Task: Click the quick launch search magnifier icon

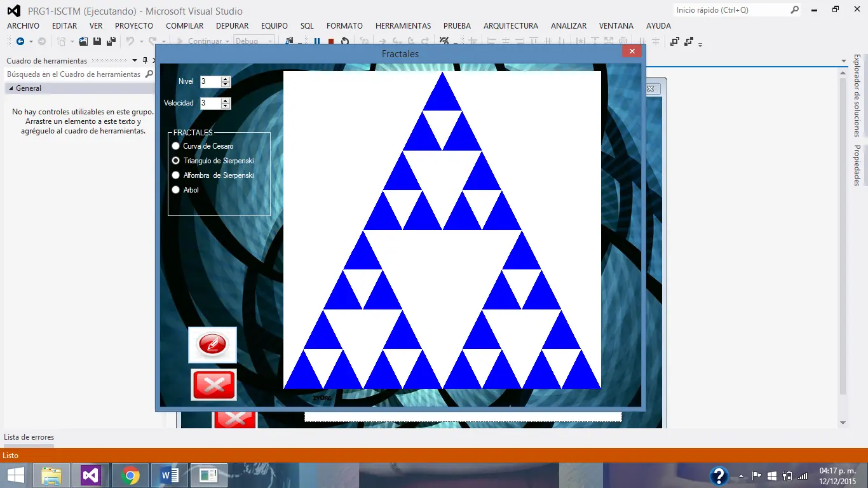Action: 794,10
